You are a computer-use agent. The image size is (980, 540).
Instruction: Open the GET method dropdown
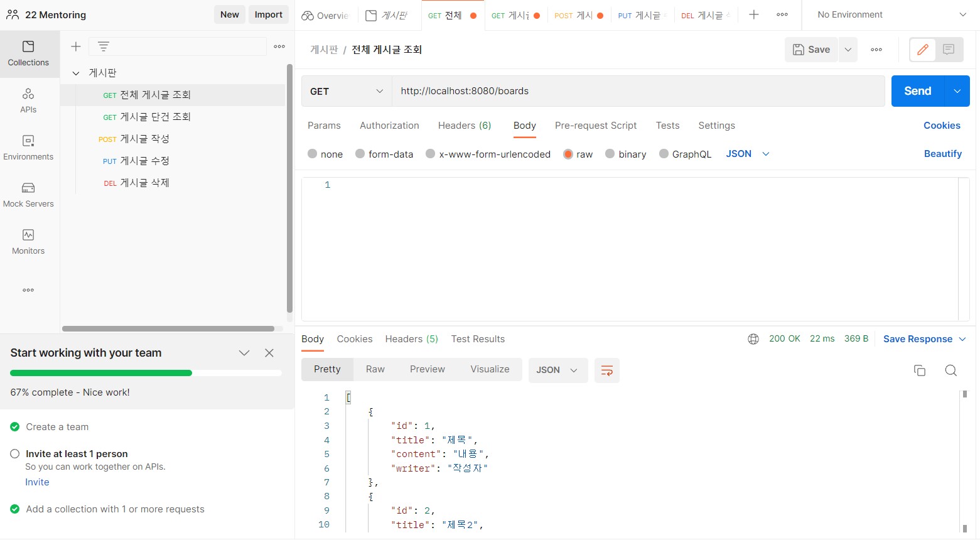coord(347,91)
